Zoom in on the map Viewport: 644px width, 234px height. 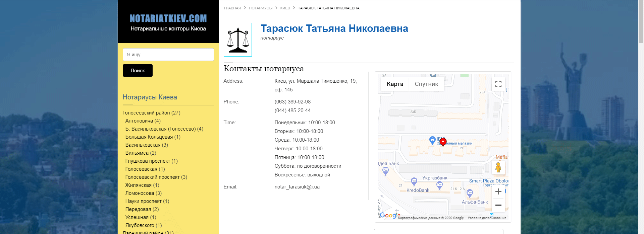click(498, 191)
